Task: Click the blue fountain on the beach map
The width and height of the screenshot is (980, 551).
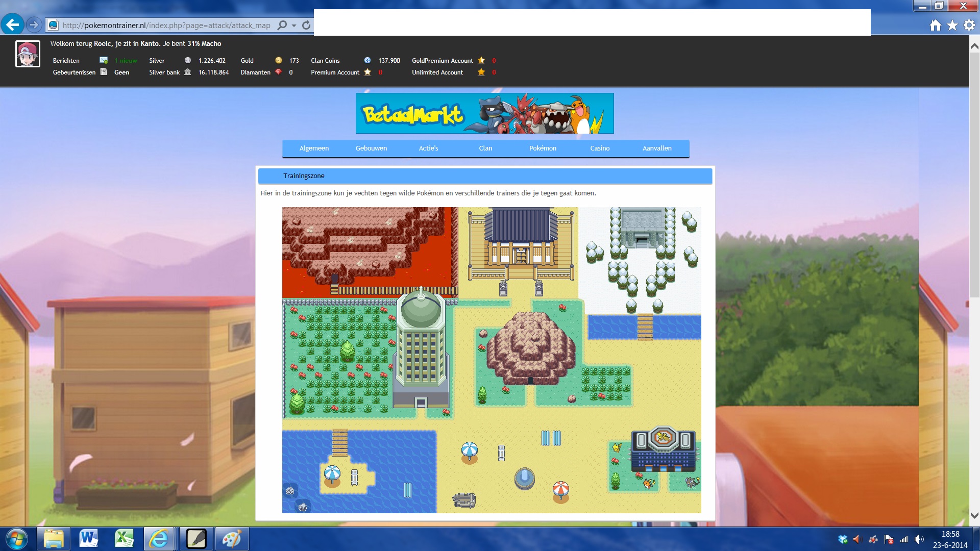Action: point(524,479)
